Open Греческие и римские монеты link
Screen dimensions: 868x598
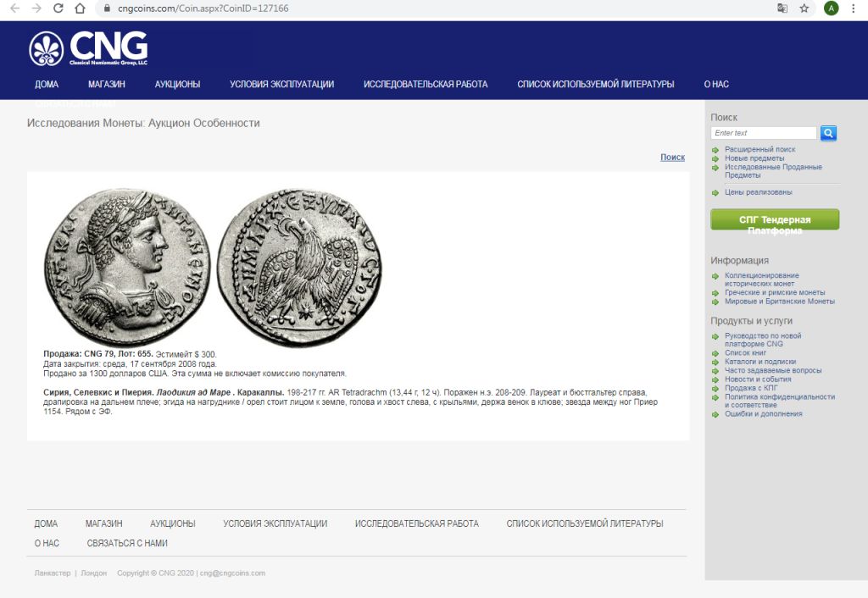[x=775, y=292]
